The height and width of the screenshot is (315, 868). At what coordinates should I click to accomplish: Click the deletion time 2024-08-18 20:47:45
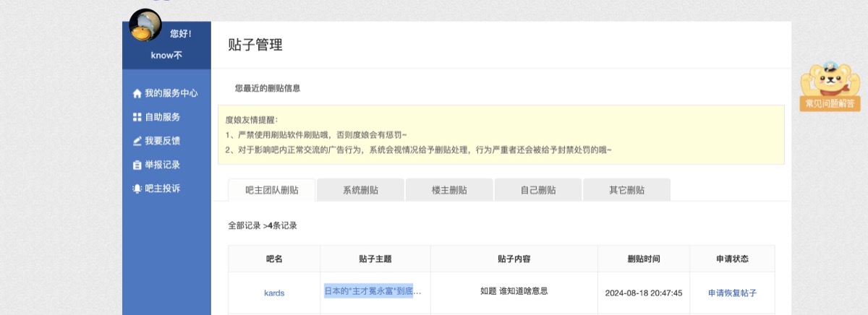(644, 293)
